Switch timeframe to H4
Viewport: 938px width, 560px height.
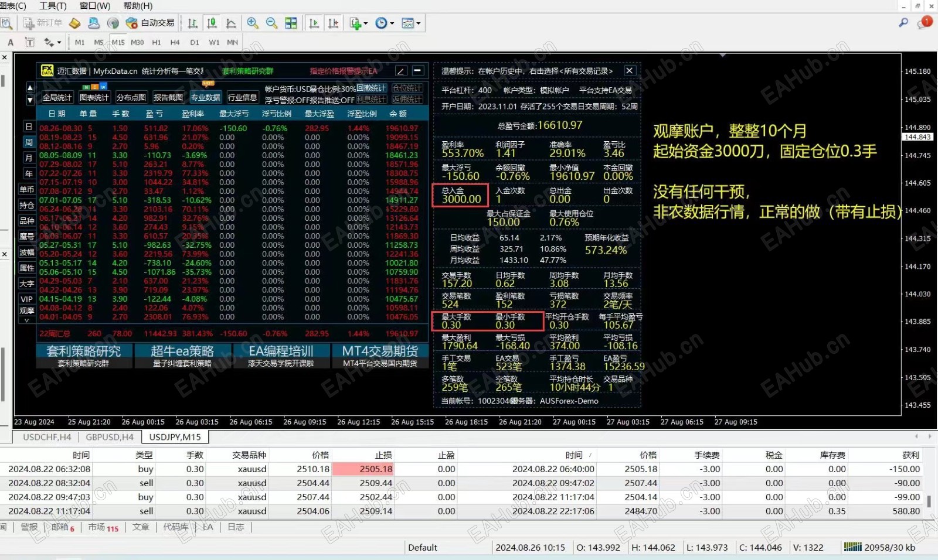click(175, 42)
